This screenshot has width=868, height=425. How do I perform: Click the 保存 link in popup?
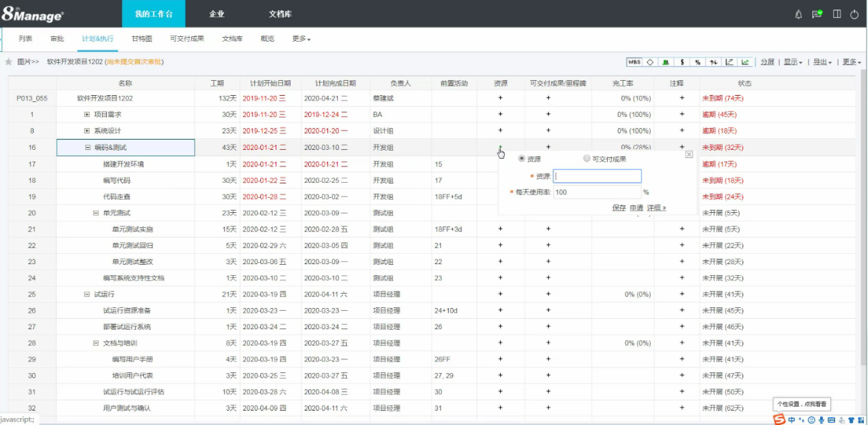tap(619, 207)
